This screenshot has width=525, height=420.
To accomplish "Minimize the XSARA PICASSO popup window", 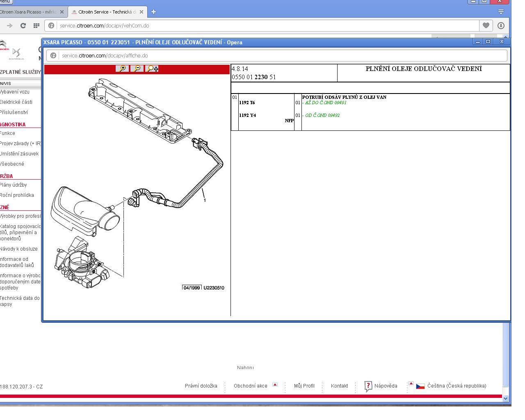I will point(478,41).
